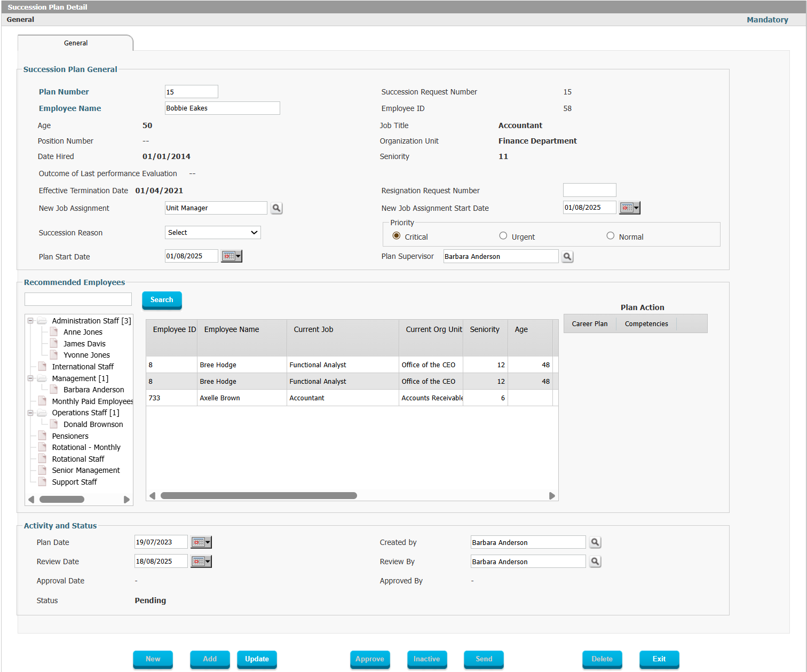
Task: Click the Exit button
Action: (x=659, y=659)
